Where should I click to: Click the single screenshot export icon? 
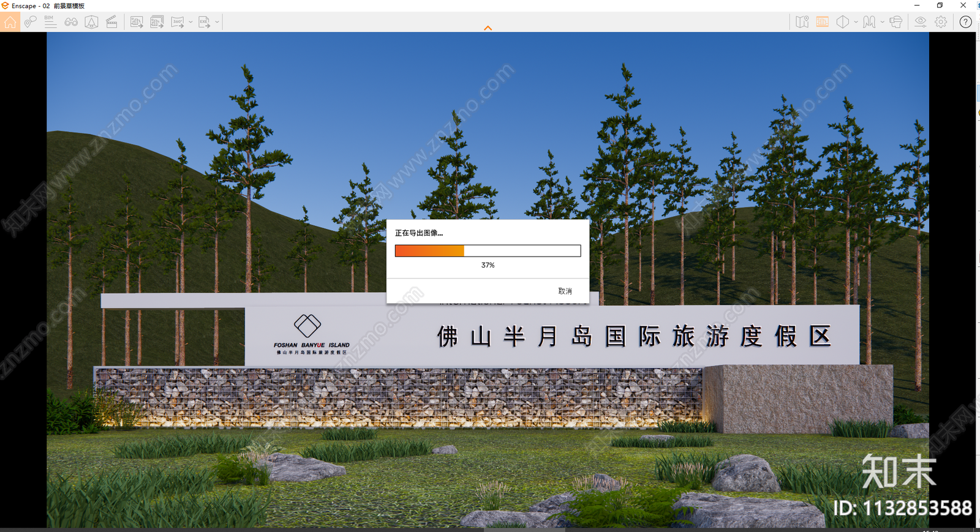tap(137, 22)
